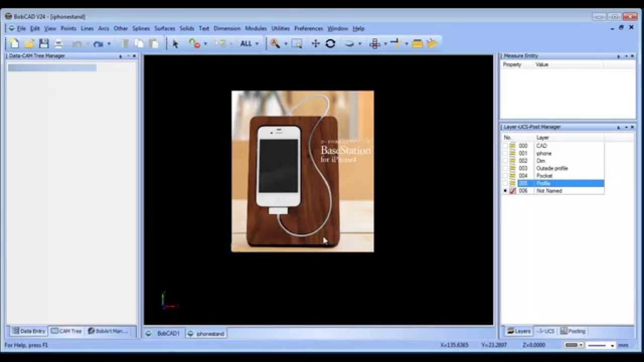Click the line snap toolbar icon

[395, 44]
